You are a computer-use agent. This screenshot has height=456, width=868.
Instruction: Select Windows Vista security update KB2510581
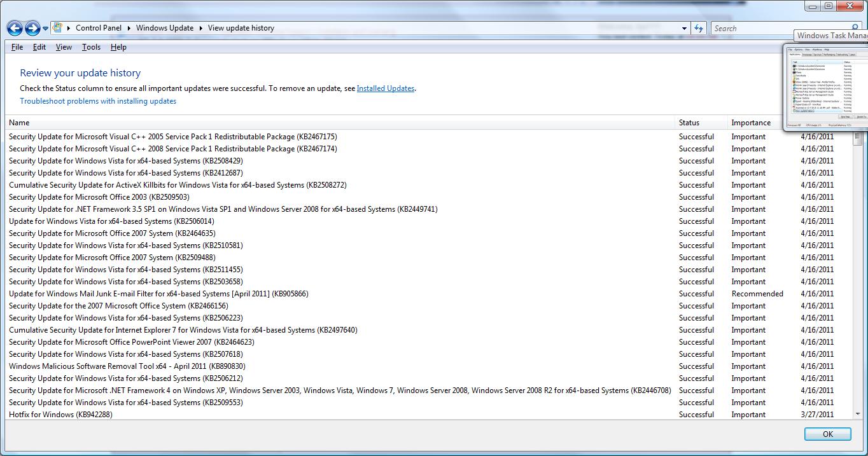[429, 245]
